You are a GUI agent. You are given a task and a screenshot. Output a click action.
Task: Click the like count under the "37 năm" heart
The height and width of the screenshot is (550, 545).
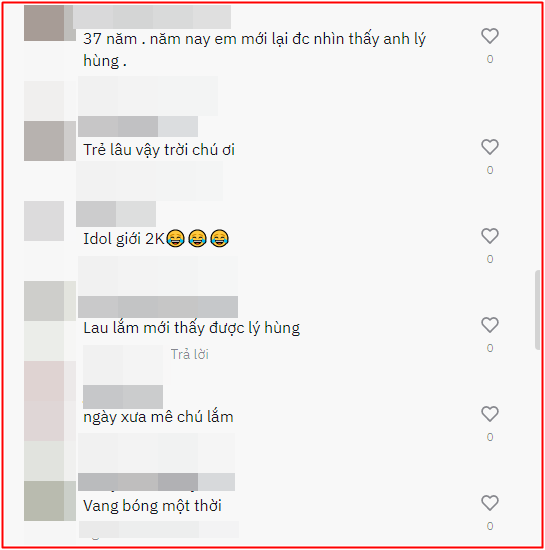(490, 59)
